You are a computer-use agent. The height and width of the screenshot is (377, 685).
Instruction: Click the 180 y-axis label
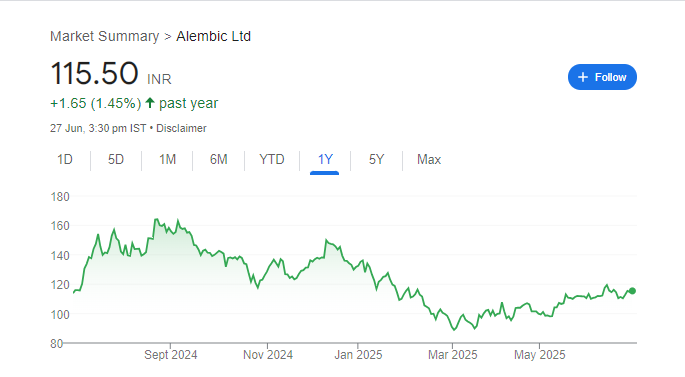click(60, 197)
